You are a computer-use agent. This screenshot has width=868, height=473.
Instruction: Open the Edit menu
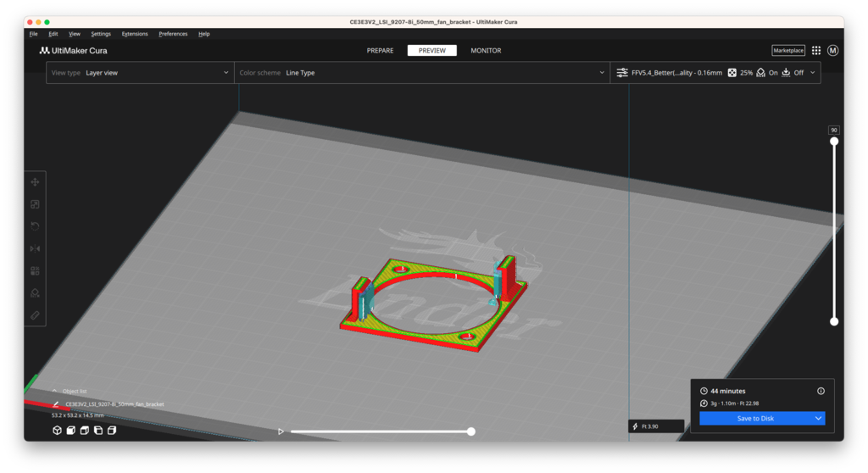tap(53, 34)
